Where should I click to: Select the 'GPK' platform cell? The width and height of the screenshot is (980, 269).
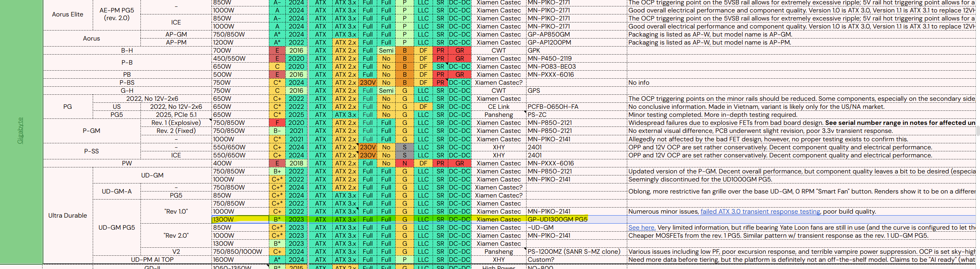pos(576,51)
